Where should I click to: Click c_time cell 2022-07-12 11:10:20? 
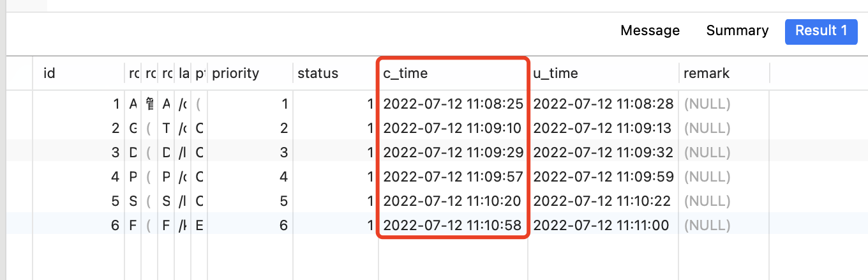coord(453,201)
